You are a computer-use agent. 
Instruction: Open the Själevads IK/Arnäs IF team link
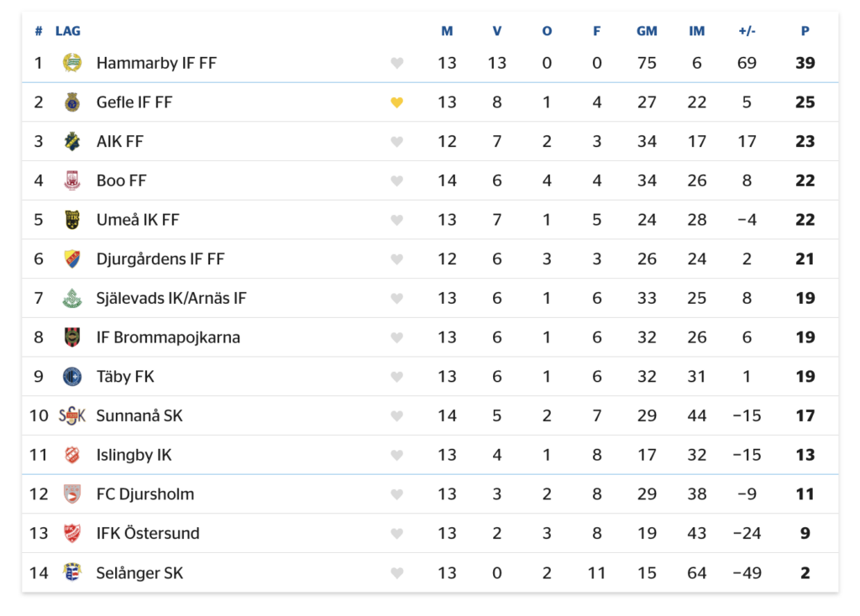coord(171,298)
